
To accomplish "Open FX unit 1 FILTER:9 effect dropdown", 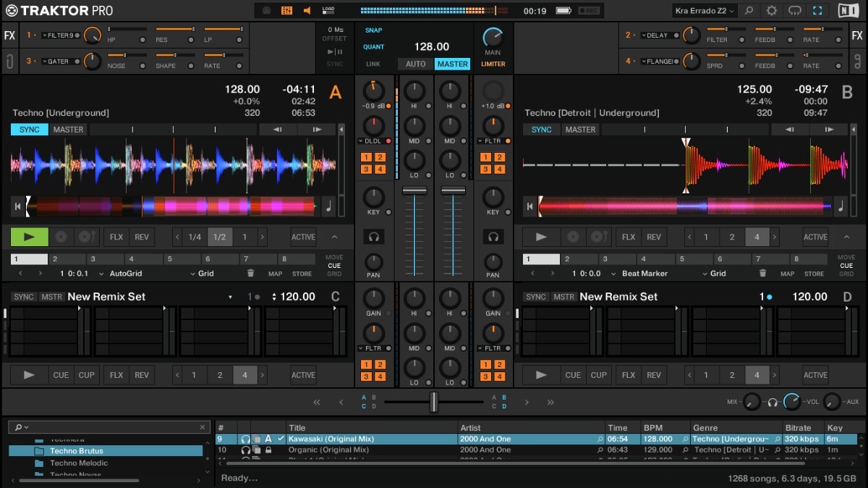I will (61, 35).
